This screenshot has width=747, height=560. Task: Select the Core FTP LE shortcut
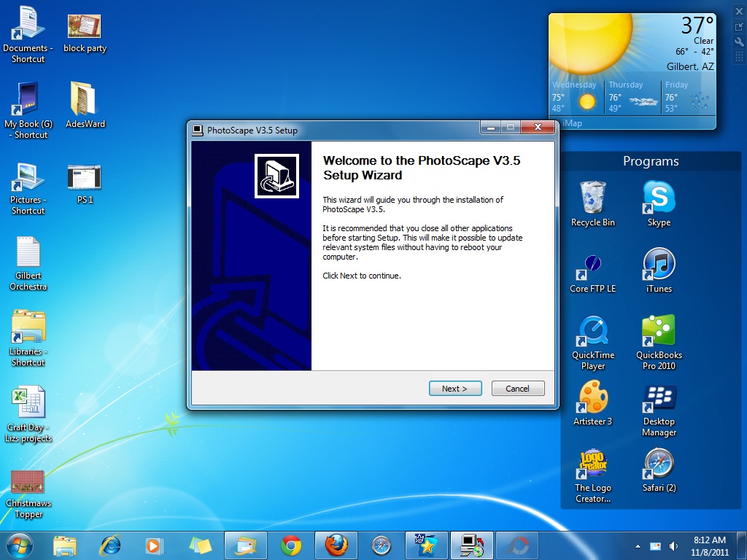pyautogui.click(x=592, y=274)
